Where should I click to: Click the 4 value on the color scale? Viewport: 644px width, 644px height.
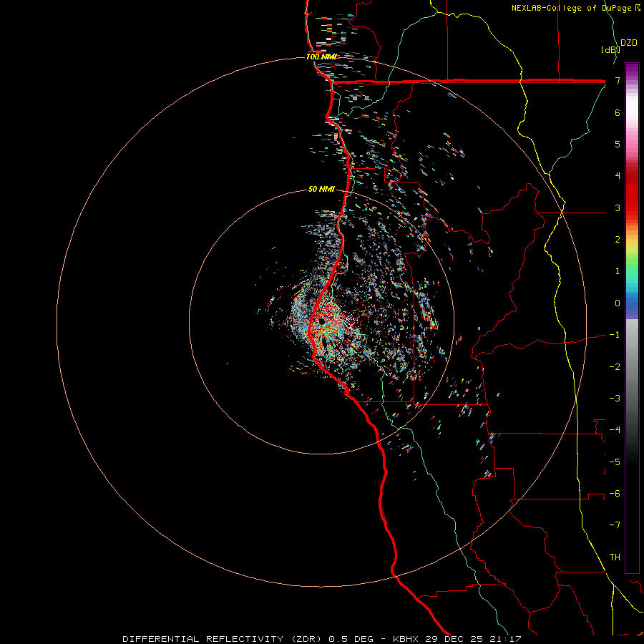[618, 176]
